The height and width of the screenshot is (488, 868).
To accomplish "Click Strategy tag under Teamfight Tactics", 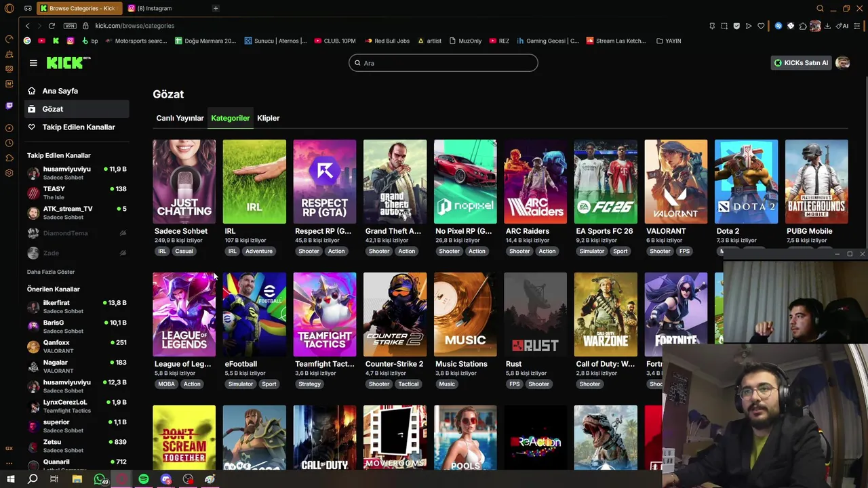I will (x=309, y=384).
